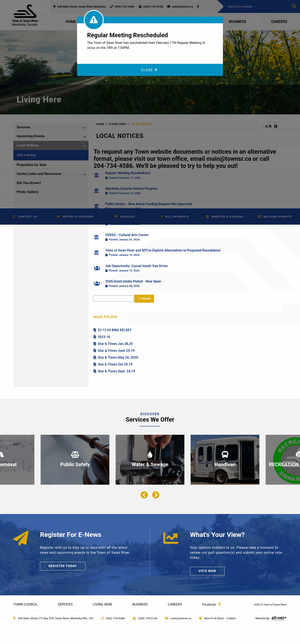Open CONTACT US in quick bar
The image size is (300, 644).
(x=25, y=217)
